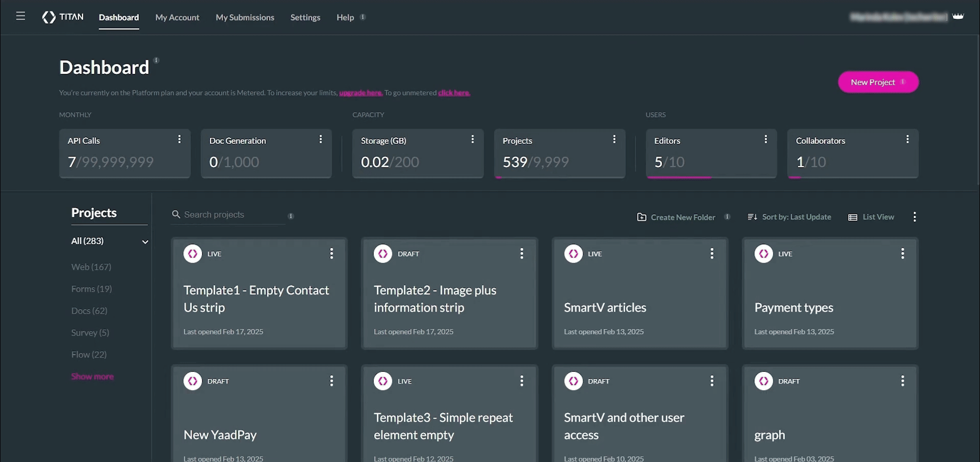Screen dimensions: 980x462
Task: Switch to List View
Action: click(871, 217)
